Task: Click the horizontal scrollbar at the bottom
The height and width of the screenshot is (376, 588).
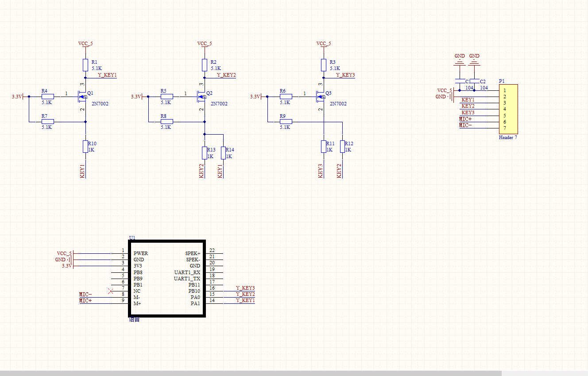Action: (x=251, y=373)
